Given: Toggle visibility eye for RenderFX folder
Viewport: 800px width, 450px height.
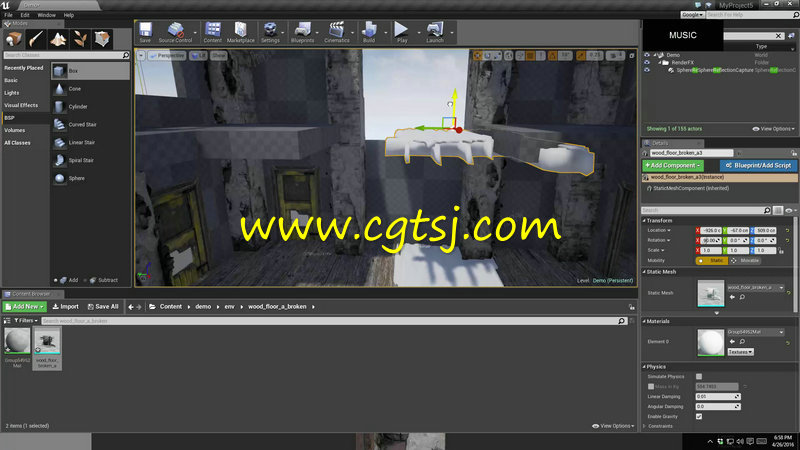Looking at the screenshot, I should pos(647,62).
